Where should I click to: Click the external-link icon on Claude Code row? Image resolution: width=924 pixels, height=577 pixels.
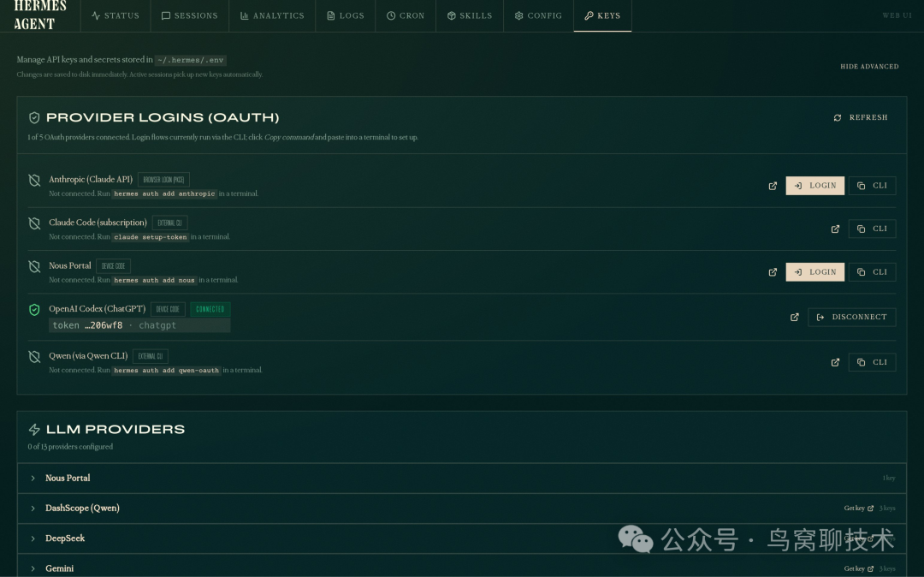click(x=836, y=229)
